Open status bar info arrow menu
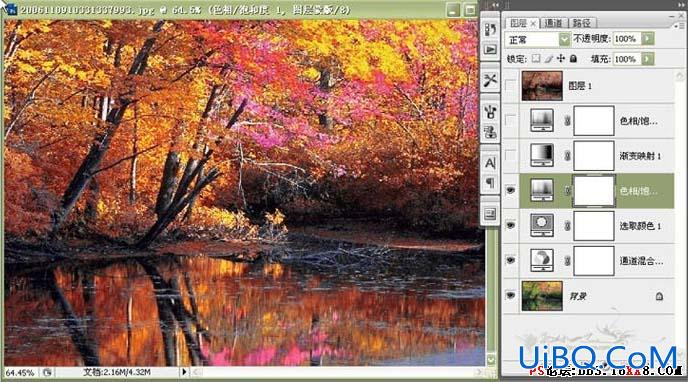Viewport: 688px width, 382px height. [184, 372]
